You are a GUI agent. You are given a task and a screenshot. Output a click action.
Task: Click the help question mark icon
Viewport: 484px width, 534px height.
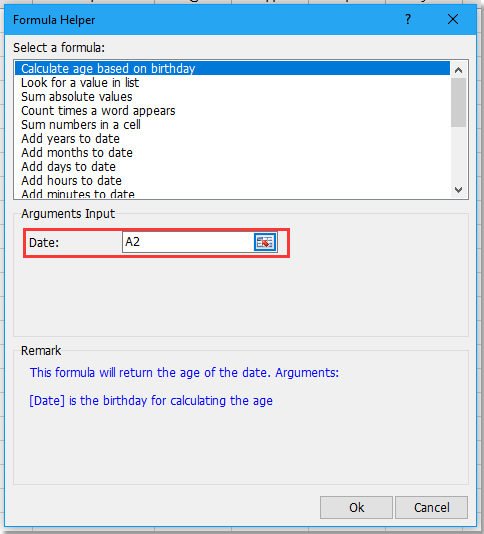coord(408,19)
